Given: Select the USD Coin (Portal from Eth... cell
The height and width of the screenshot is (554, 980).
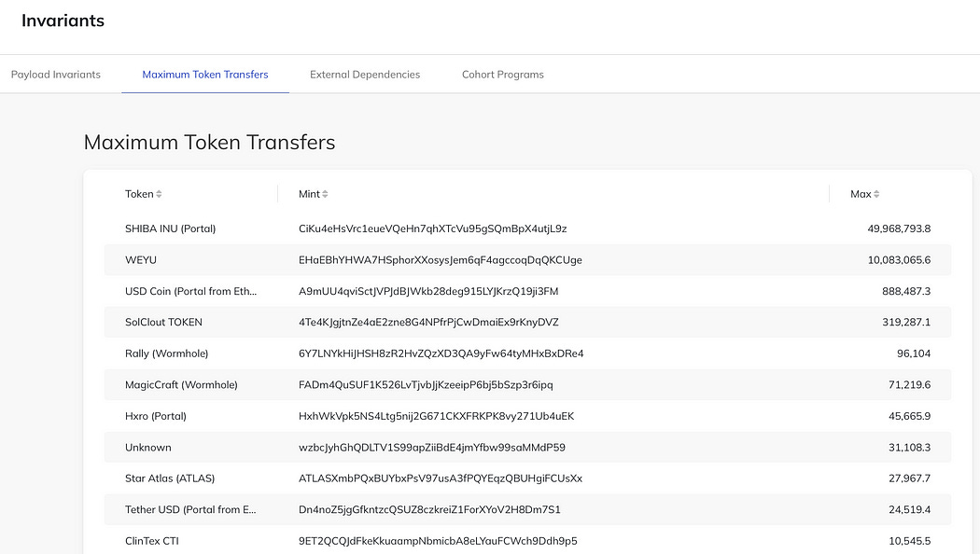Looking at the screenshot, I should click(x=190, y=291).
